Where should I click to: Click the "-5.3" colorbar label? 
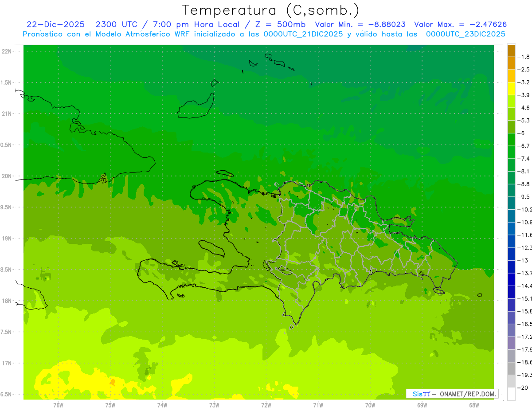[524, 121]
